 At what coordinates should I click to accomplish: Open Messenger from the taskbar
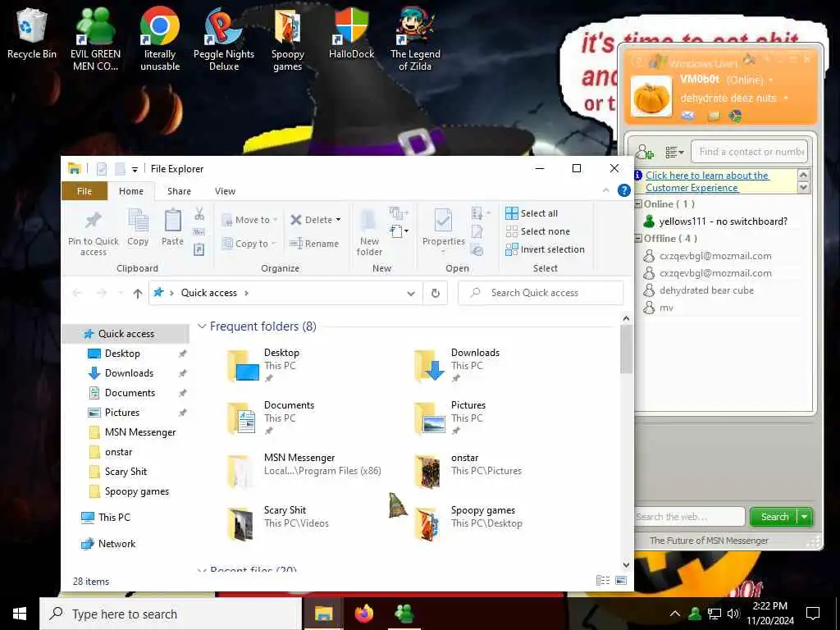pyautogui.click(x=404, y=614)
